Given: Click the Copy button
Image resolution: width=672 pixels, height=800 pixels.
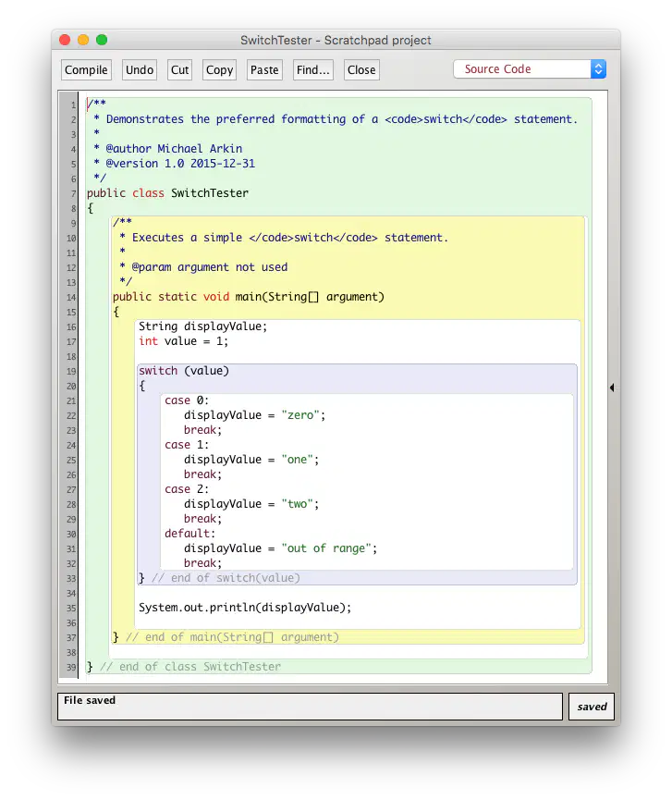Looking at the screenshot, I should pos(219,70).
